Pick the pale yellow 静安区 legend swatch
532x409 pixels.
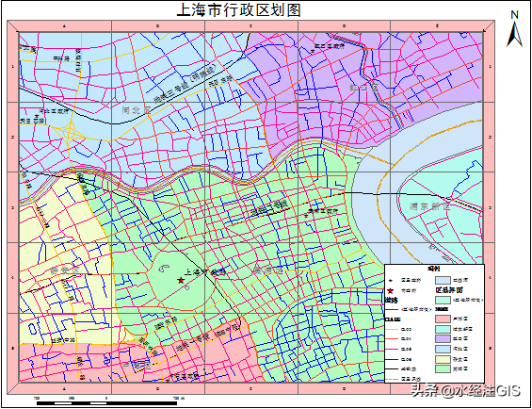[443, 359]
